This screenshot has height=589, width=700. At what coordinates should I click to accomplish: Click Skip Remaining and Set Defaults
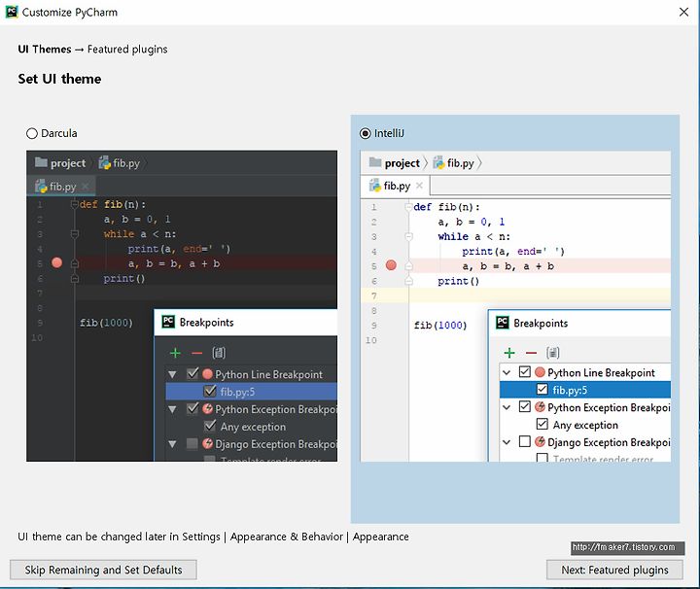(103, 570)
